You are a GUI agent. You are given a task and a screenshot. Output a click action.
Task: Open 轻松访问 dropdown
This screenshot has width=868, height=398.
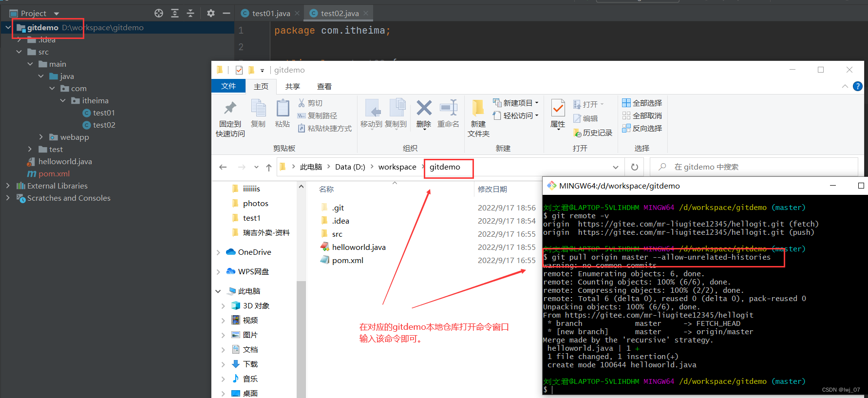(x=516, y=115)
